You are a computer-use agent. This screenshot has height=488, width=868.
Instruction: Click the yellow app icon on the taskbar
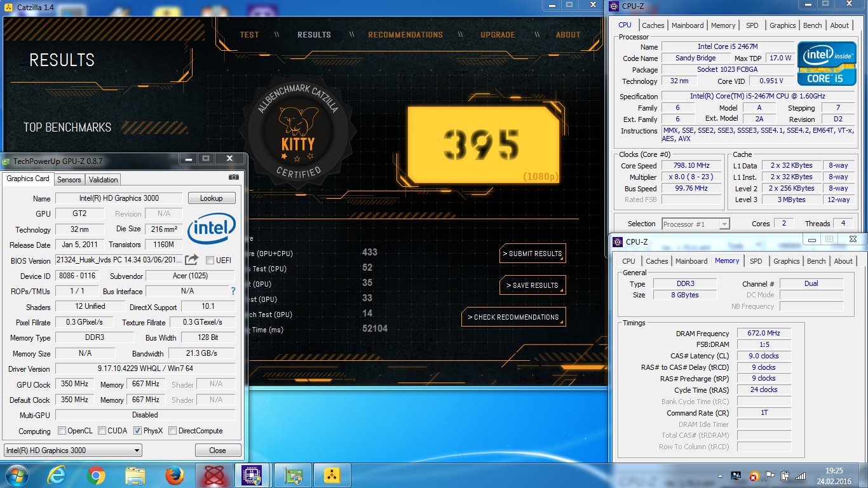332,475
